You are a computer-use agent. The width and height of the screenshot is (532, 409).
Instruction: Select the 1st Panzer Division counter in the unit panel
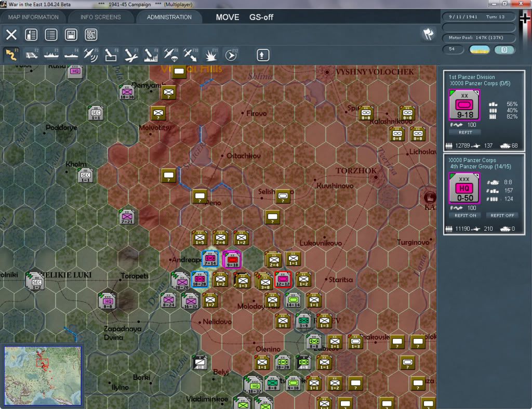tap(464, 105)
